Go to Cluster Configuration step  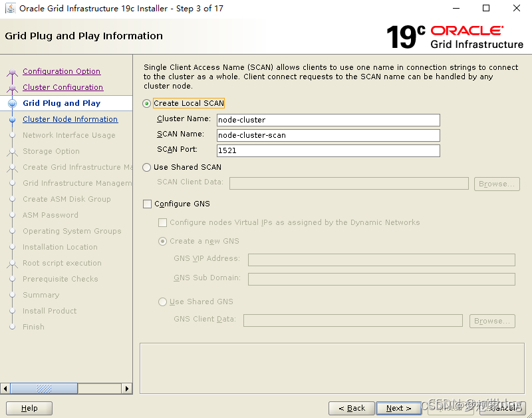pyautogui.click(x=63, y=87)
